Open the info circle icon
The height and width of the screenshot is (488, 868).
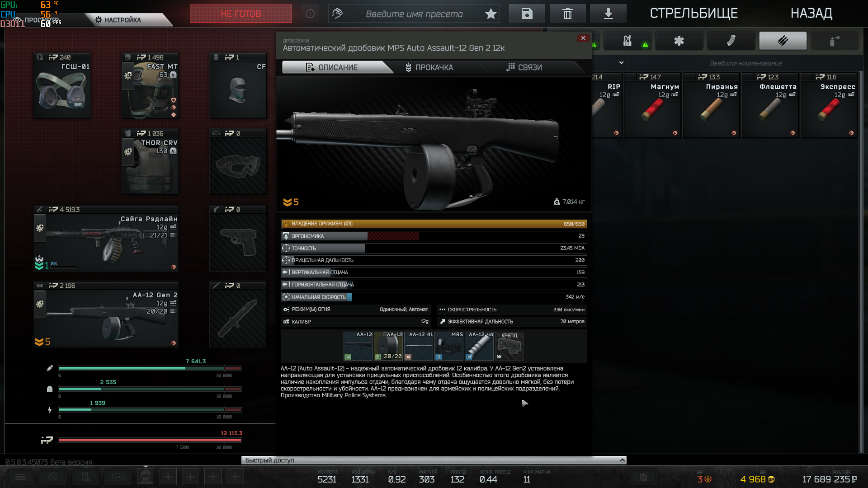point(310,14)
